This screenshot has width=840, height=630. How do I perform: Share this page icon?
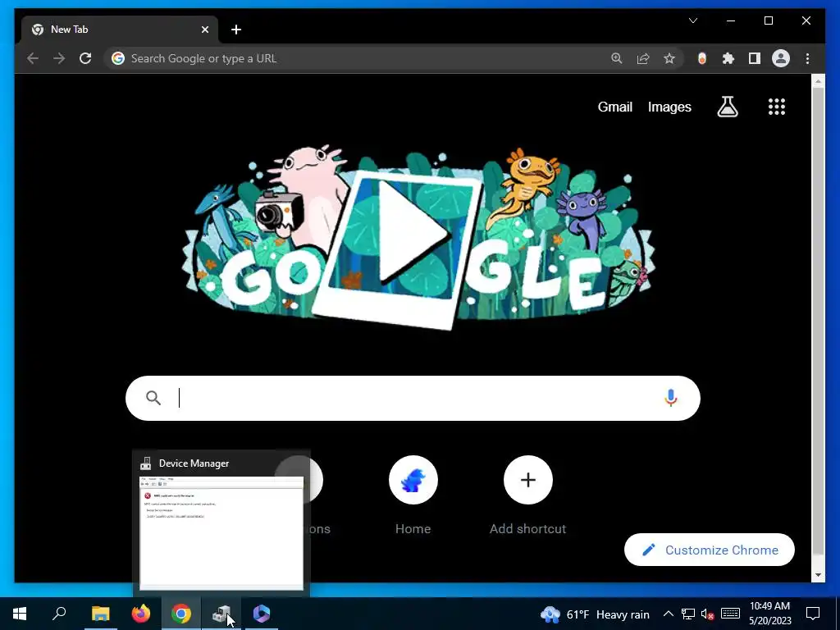[643, 58]
